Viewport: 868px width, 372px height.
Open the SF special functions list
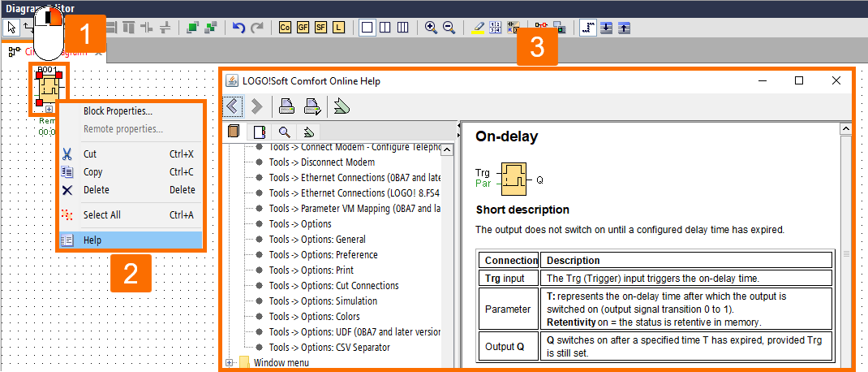(x=321, y=27)
